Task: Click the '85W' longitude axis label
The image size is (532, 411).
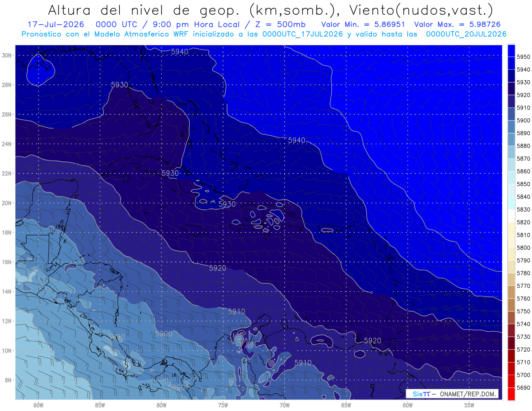Action: click(100, 405)
